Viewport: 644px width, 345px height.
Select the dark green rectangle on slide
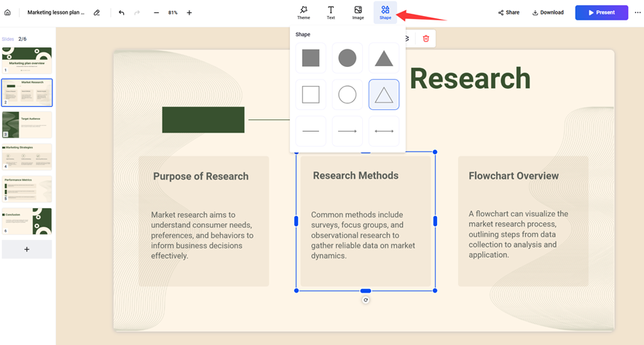pos(203,120)
